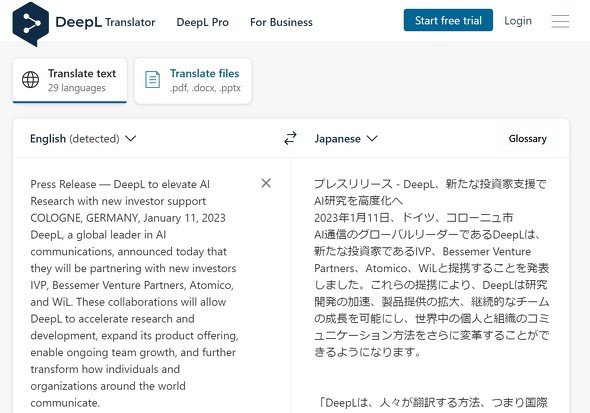
Task: Open the DeepL Pro menu item
Action: [x=202, y=22]
